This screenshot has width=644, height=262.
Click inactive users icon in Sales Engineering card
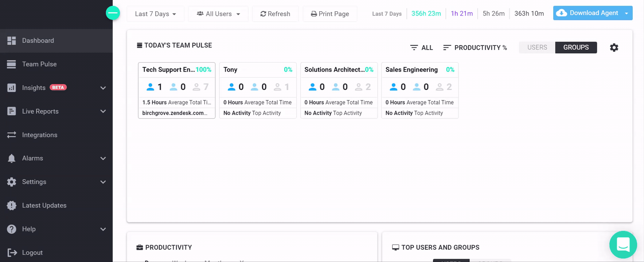(440, 87)
